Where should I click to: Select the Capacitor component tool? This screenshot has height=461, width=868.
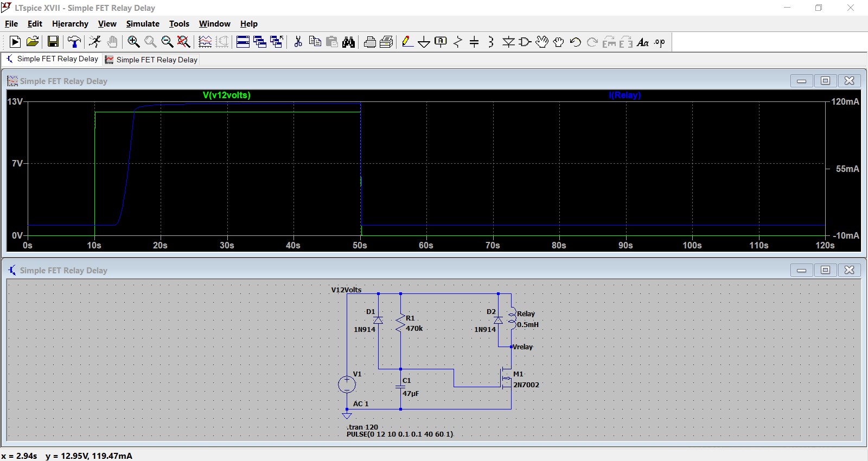click(x=474, y=42)
